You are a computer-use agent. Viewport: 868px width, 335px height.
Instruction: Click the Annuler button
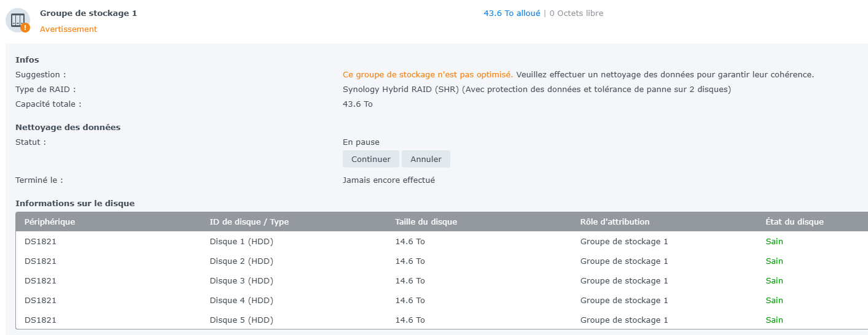(x=426, y=159)
